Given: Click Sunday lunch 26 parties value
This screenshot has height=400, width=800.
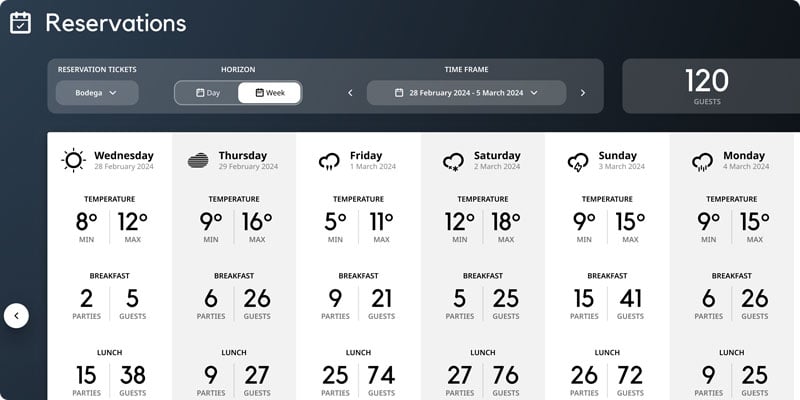Looking at the screenshot, I should pos(584,376).
